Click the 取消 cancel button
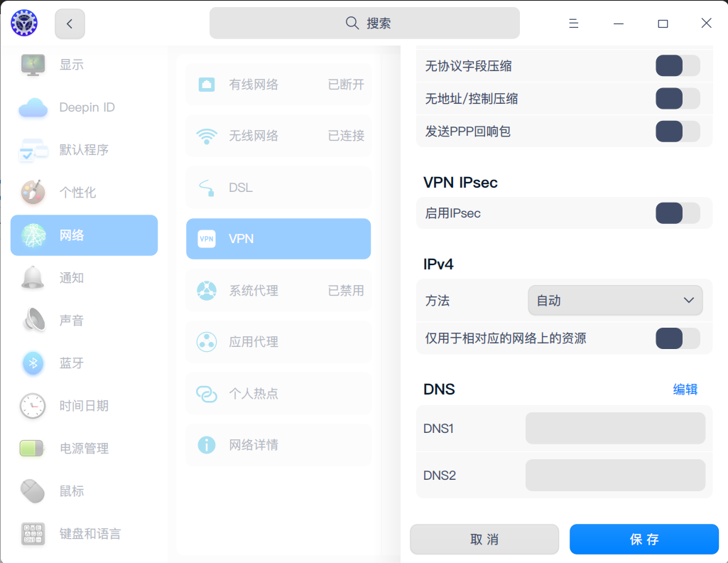The image size is (728, 563). coord(484,540)
